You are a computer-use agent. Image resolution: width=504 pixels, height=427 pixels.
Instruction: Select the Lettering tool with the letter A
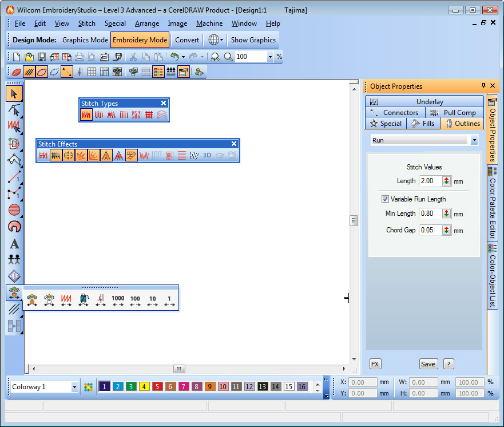point(14,244)
